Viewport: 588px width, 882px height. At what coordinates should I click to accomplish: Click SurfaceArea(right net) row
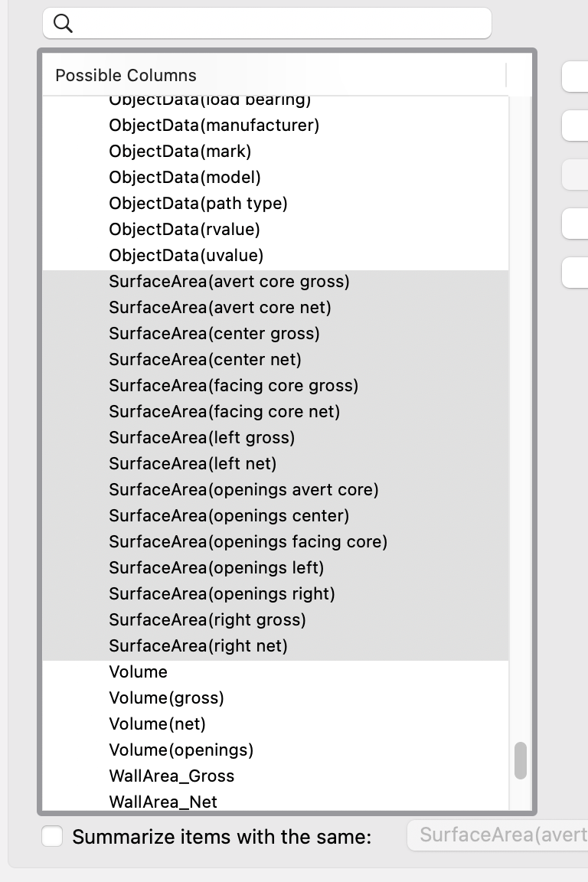pos(198,645)
